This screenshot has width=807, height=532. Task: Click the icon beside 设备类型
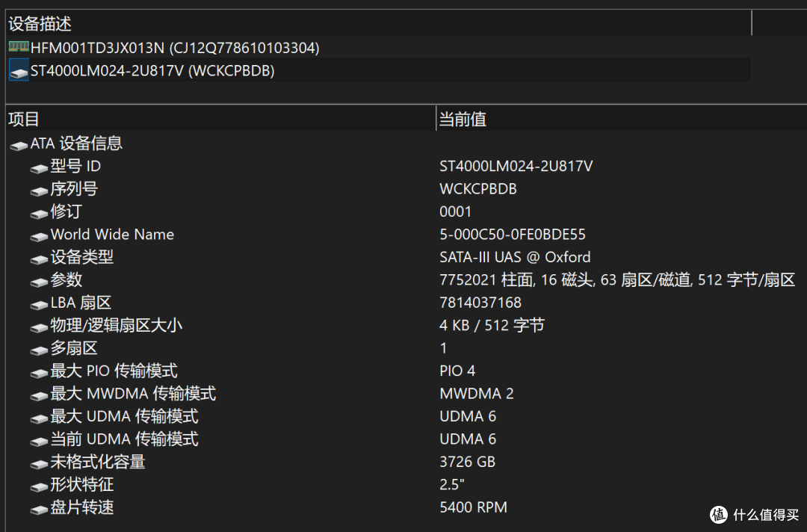point(39,259)
